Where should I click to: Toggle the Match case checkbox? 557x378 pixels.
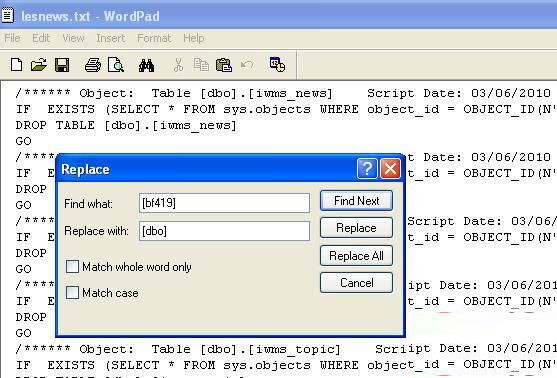(72, 293)
